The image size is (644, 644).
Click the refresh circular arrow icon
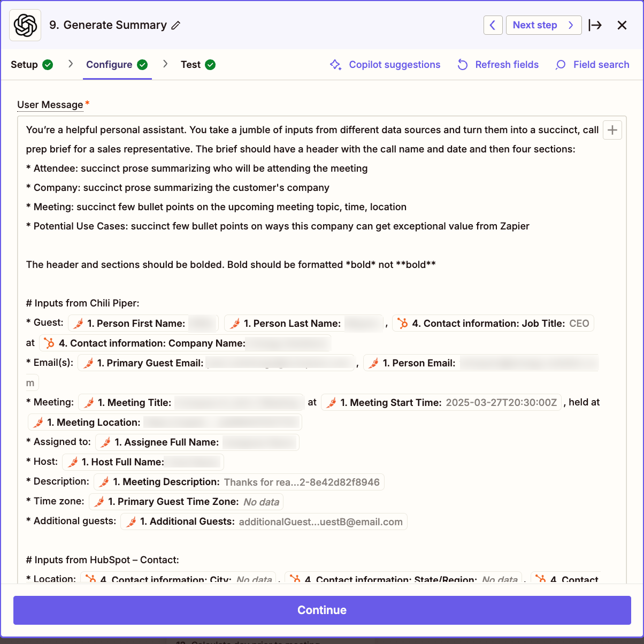coord(463,65)
